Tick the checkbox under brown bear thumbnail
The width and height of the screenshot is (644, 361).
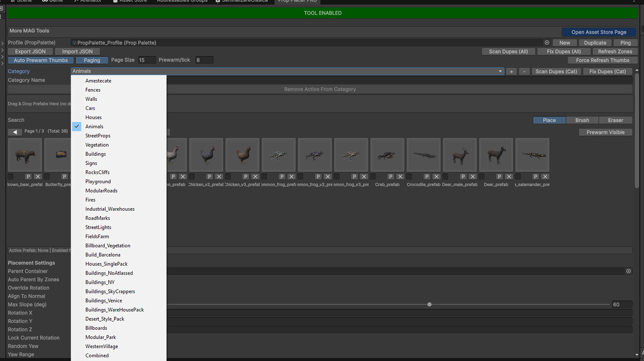pos(11,176)
